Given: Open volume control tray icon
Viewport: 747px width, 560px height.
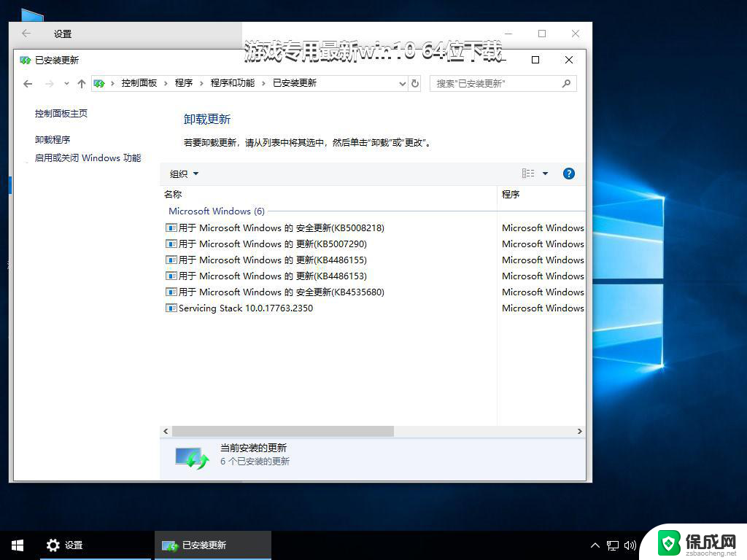Looking at the screenshot, I should (x=630, y=545).
